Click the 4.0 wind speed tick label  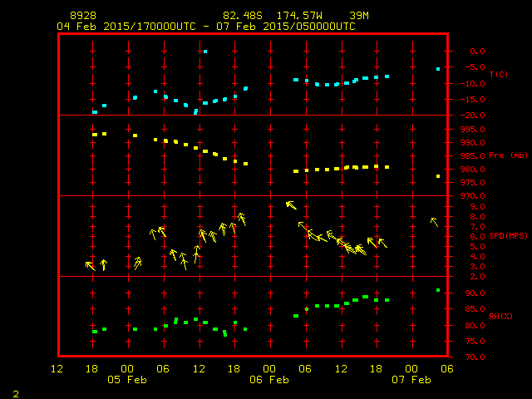[x=477, y=257]
